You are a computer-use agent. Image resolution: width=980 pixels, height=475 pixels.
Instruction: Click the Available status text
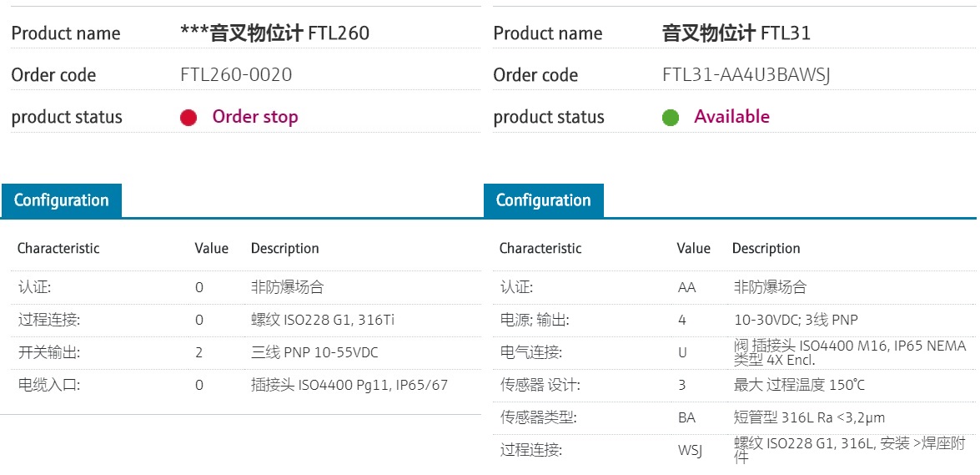pyautogui.click(x=732, y=117)
